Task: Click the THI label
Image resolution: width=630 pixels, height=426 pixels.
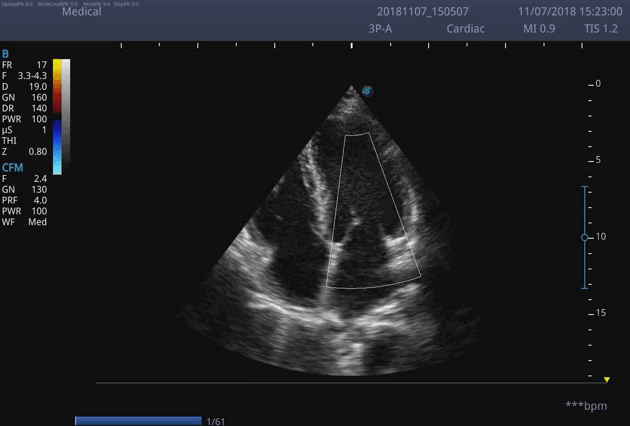Action: pyautogui.click(x=9, y=141)
